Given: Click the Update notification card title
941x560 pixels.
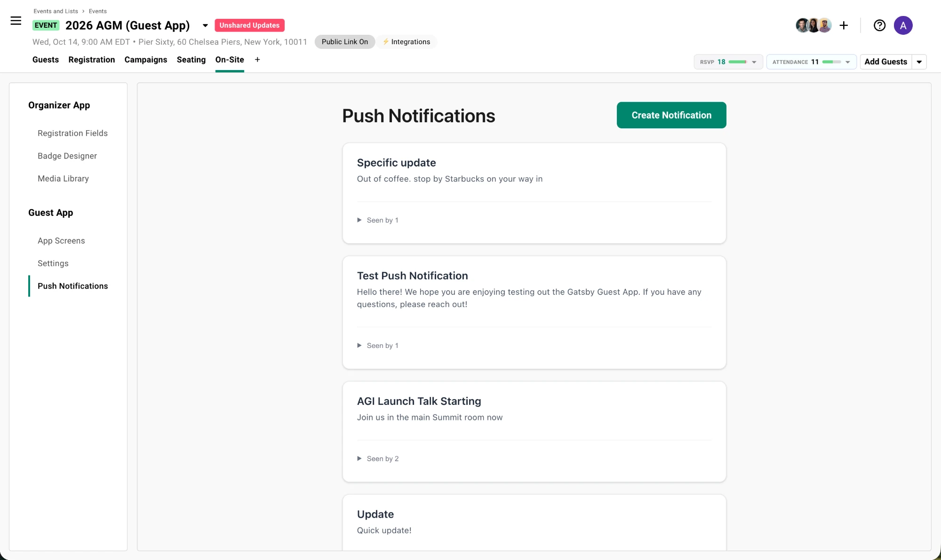Looking at the screenshot, I should (375, 514).
